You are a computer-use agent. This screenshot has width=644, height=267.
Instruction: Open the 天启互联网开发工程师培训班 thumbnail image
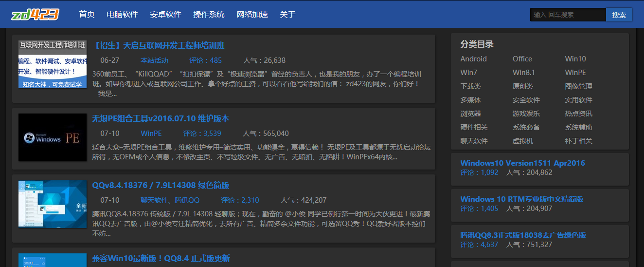pos(53,64)
